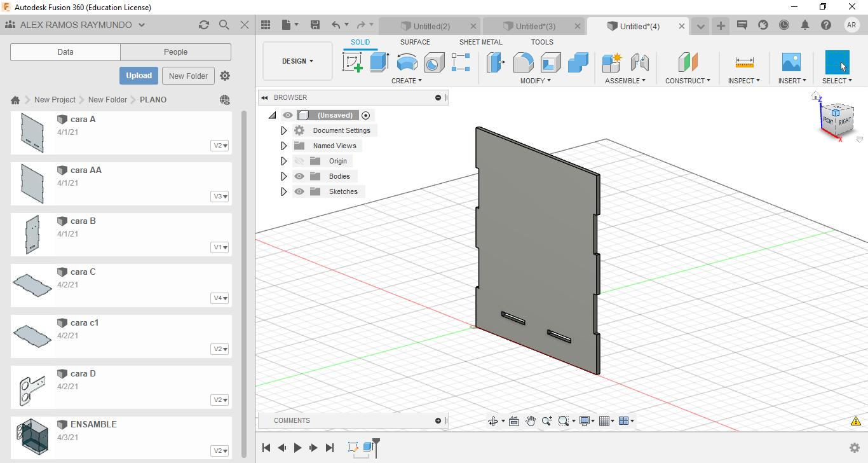868x463 pixels.
Task: Switch to the TOOLS tab
Action: click(542, 42)
